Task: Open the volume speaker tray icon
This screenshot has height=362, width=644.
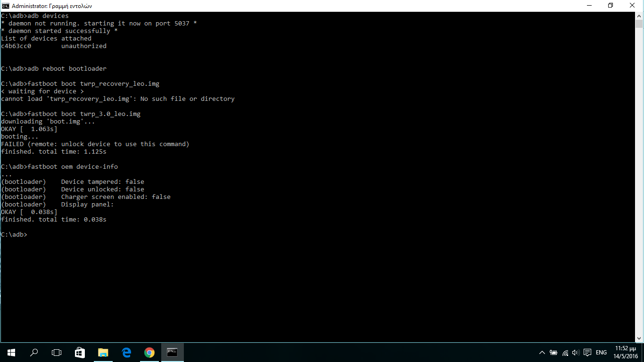Action: (576, 353)
